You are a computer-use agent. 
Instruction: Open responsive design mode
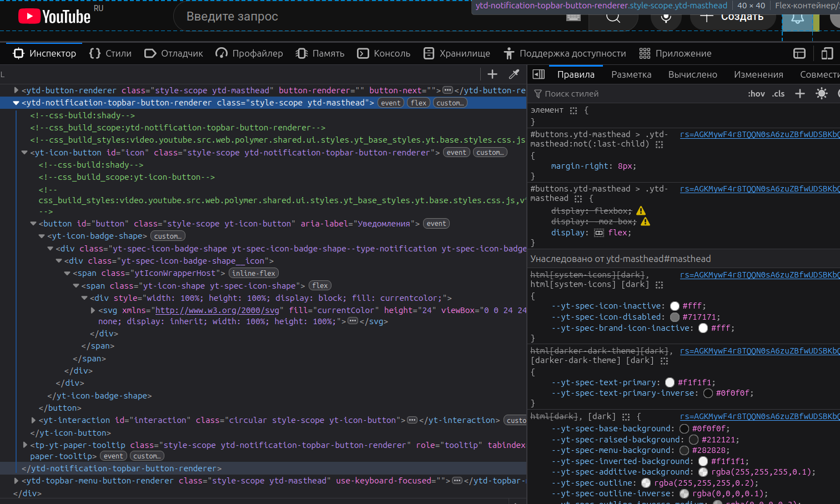[827, 53]
